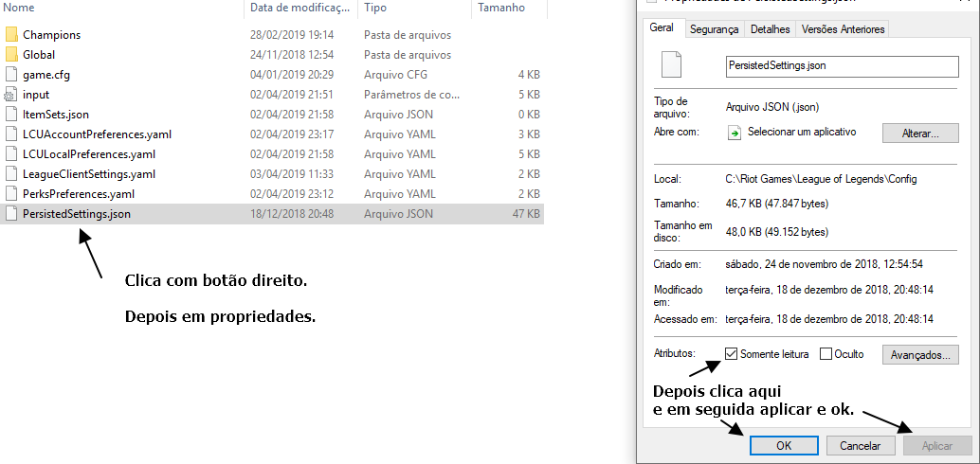Select the PerksPreferences.yaml file name

(x=79, y=194)
